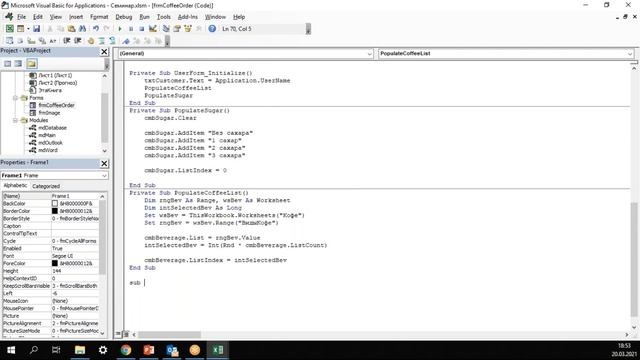Click the ForeColor black swatch
Screen dimensions: 640x360
point(55,263)
